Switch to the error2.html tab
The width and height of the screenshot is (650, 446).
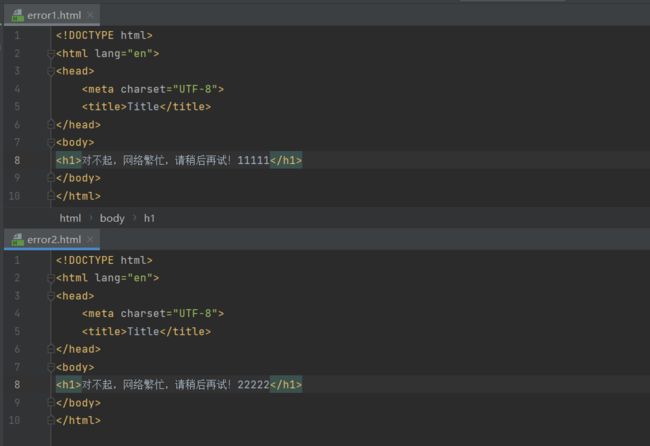pyautogui.click(x=52, y=240)
